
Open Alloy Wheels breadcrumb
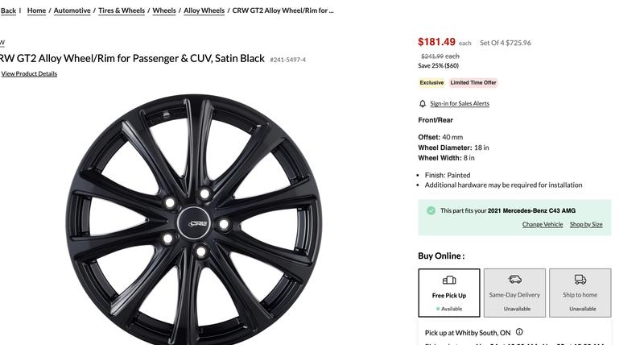point(204,10)
